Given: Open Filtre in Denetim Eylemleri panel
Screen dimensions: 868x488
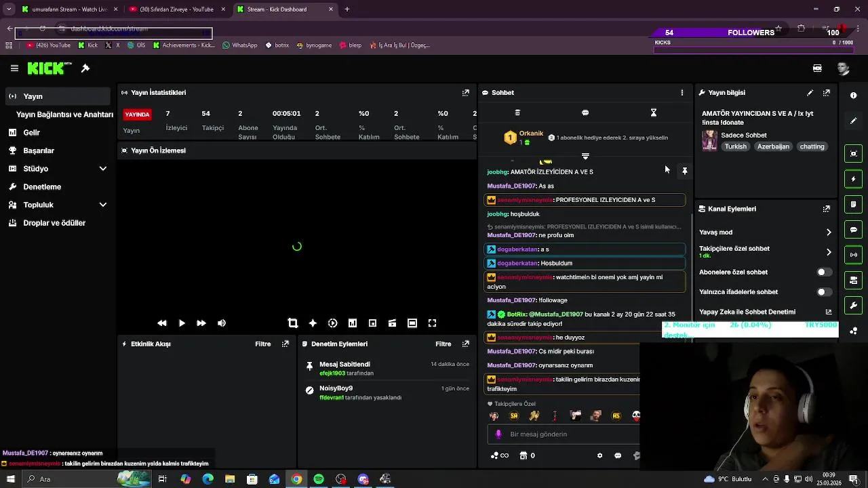Looking at the screenshot, I should [x=443, y=344].
